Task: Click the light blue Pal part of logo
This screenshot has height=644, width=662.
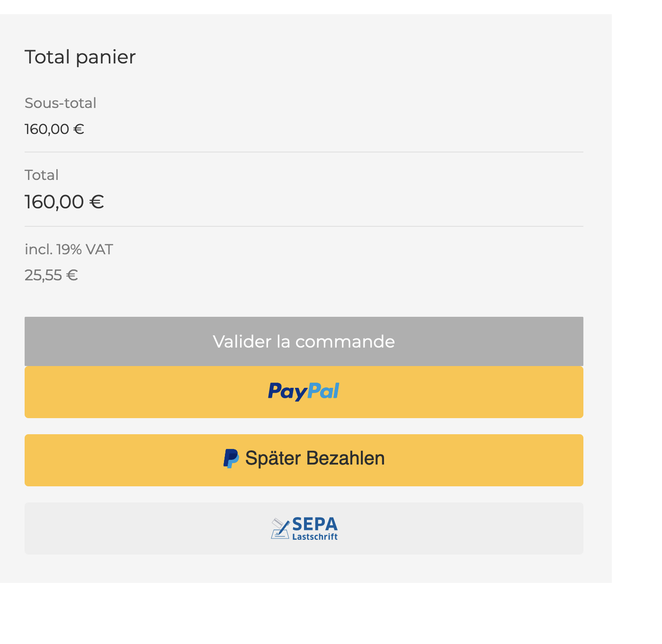Action: pos(323,391)
